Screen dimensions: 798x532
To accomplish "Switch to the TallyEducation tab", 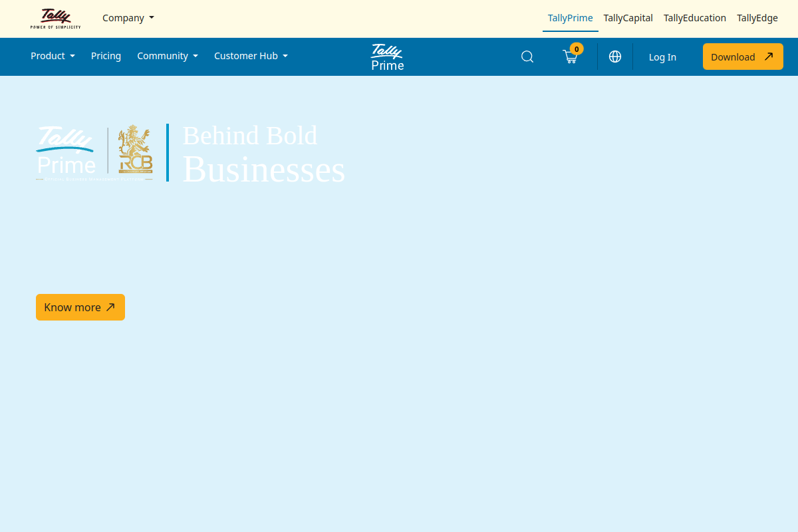I will 695,18.
